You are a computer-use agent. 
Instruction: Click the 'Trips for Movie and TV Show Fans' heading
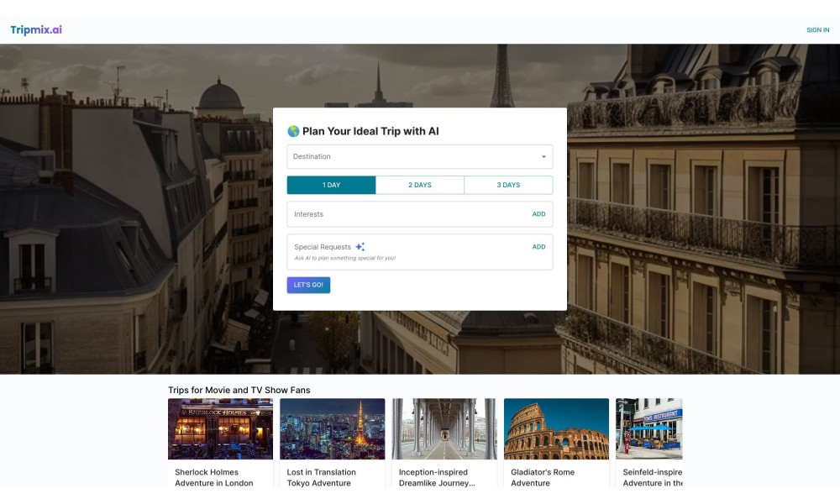click(239, 390)
